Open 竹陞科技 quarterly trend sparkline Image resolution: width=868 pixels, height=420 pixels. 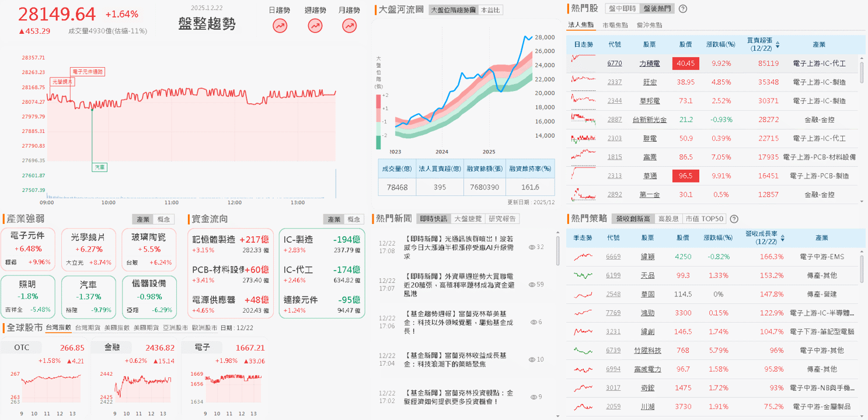click(583, 350)
